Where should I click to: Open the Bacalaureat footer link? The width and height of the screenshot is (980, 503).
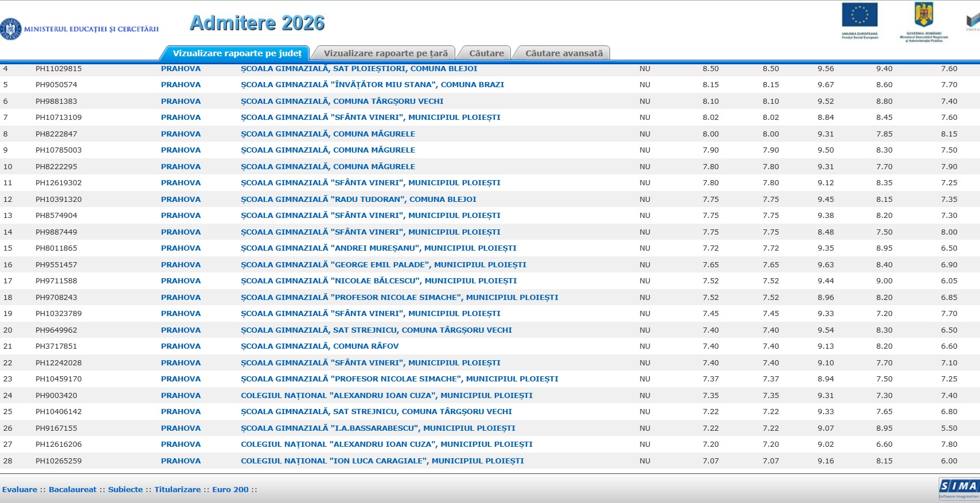(x=73, y=489)
